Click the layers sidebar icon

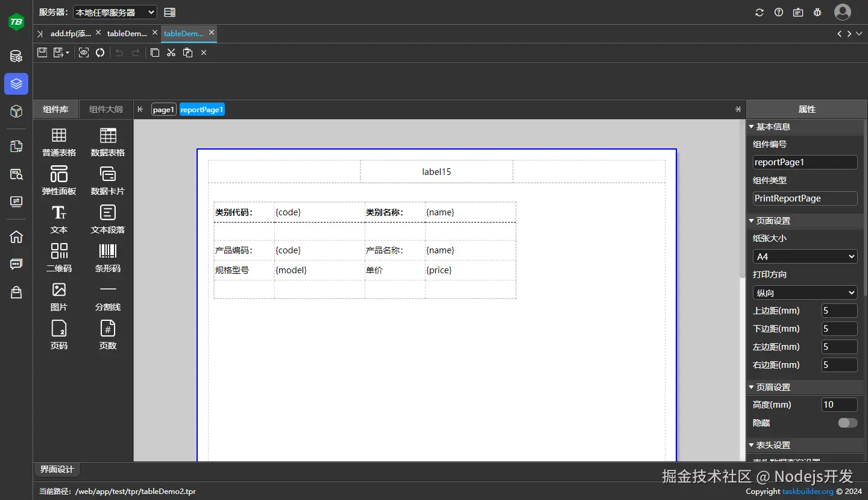16,84
